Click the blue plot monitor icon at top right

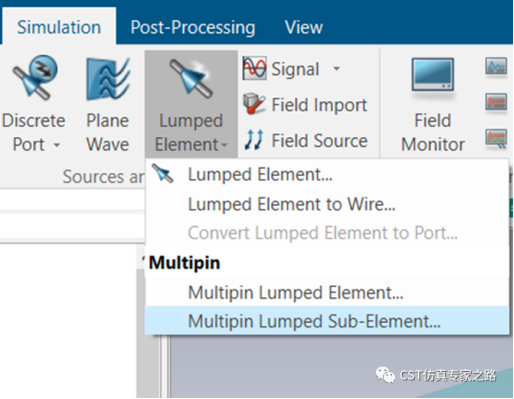(496, 66)
